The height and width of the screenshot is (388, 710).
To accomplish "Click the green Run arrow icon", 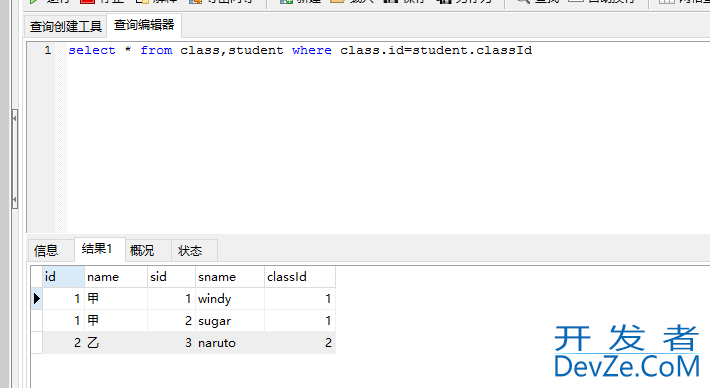I will 33,1.
